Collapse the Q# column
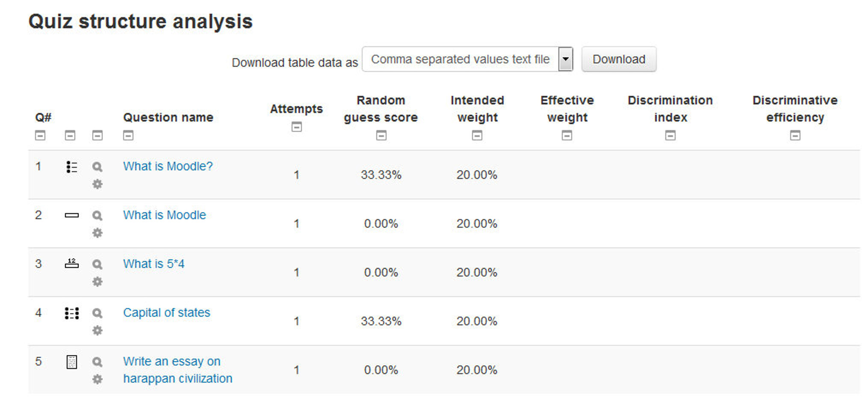 pyautogui.click(x=40, y=136)
